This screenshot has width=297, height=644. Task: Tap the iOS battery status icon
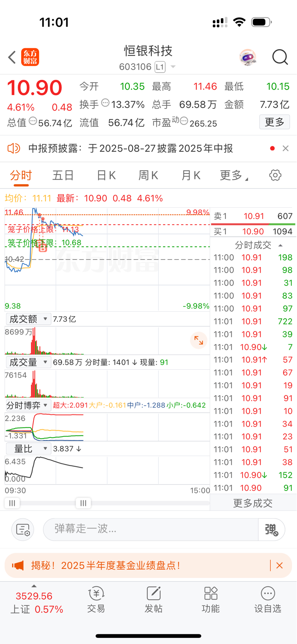(x=261, y=22)
